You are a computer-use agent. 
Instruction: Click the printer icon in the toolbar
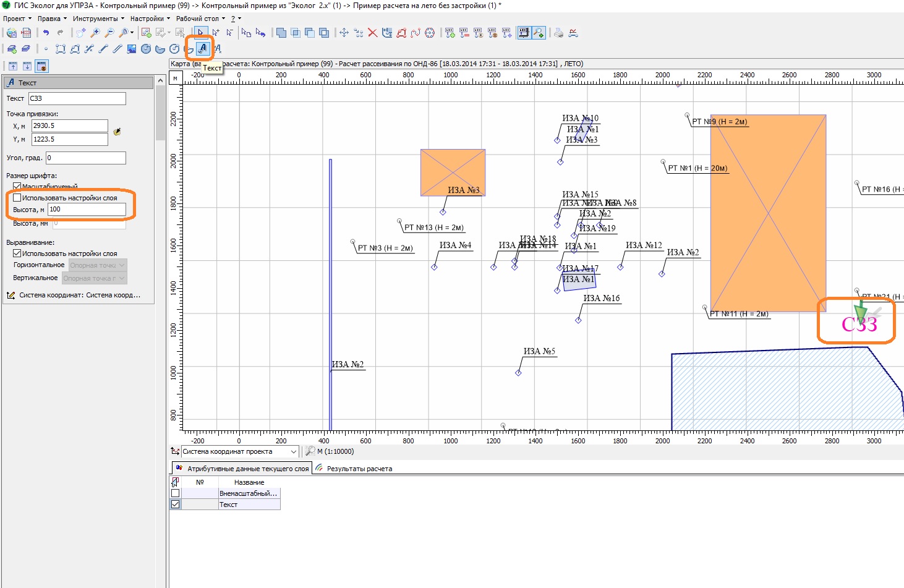tap(558, 33)
